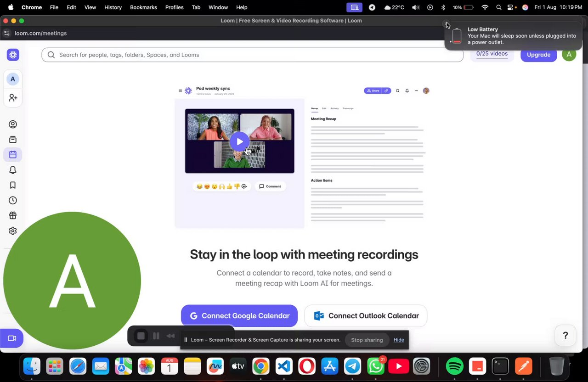Click the Upgrade button
This screenshot has height=382, width=588.
click(x=538, y=54)
